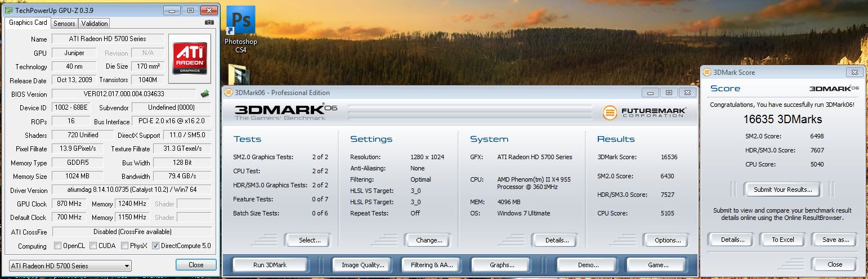Switch to the Graphics Card tab
This screenshot has width=868, height=279.
[28, 22]
